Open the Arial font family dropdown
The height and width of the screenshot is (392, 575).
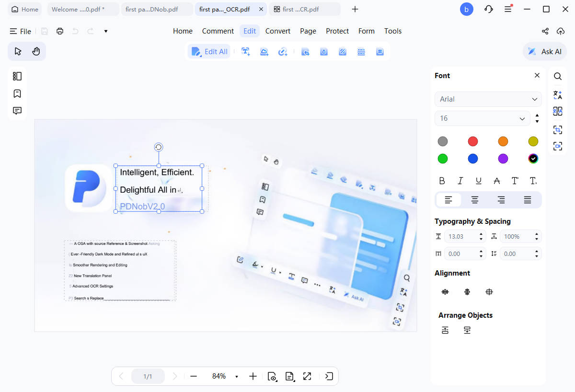(x=488, y=99)
